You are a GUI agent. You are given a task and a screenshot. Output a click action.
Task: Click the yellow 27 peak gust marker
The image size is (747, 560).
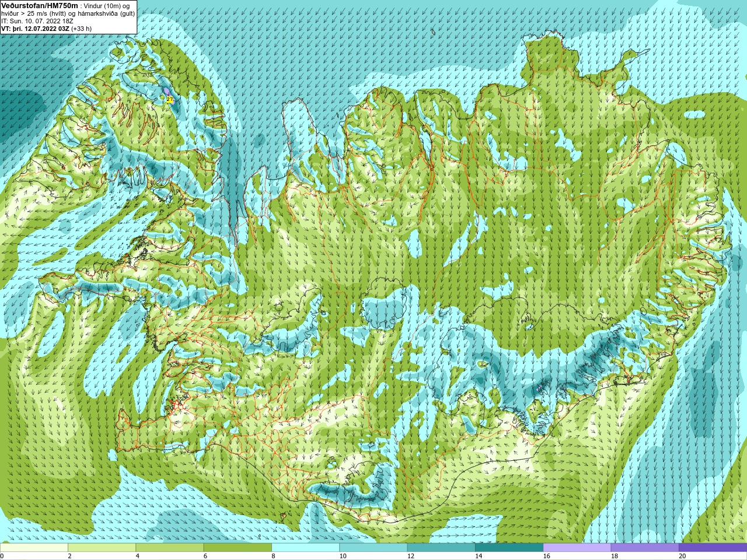click(x=169, y=100)
